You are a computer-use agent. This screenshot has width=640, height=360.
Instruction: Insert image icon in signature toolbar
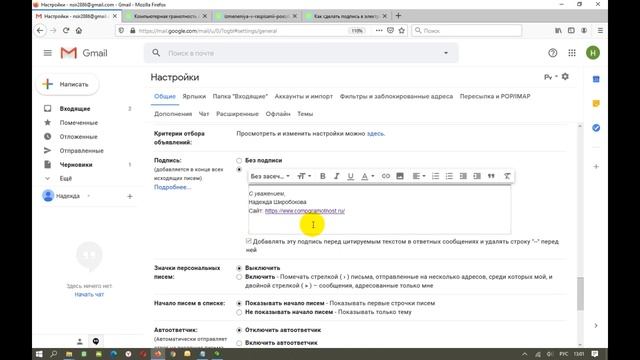(x=400, y=176)
